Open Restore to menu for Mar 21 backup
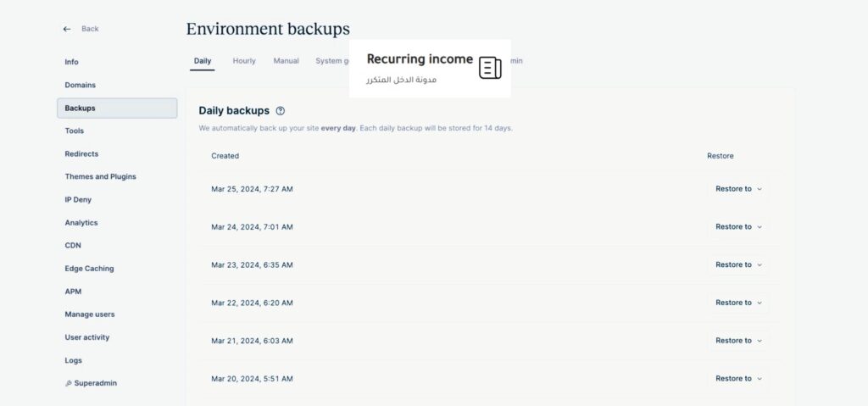The height and width of the screenshot is (406, 868). [738, 341]
